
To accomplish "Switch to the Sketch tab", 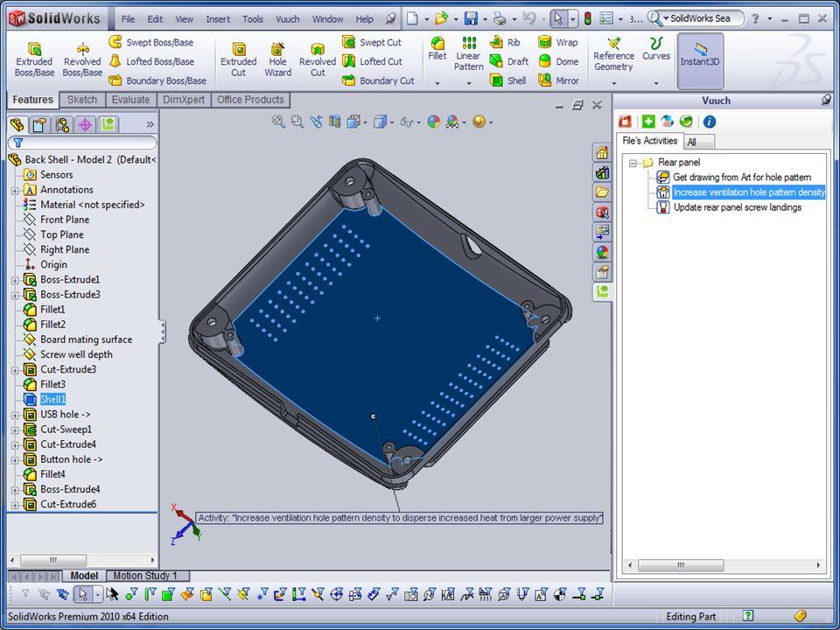I will click(x=82, y=100).
